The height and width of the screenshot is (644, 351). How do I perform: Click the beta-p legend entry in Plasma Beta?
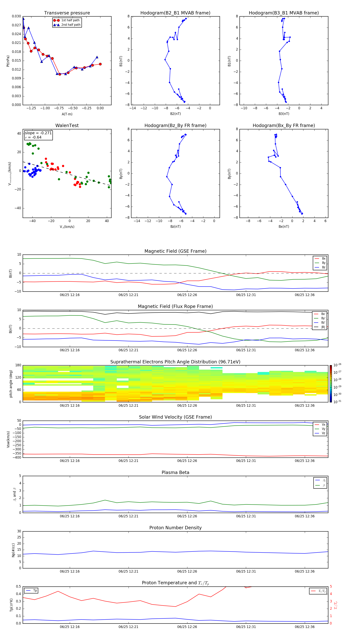coord(320,480)
